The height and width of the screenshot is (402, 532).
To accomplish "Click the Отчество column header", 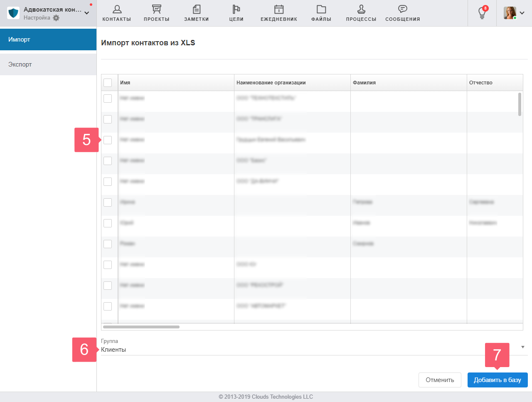I will pos(495,83).
